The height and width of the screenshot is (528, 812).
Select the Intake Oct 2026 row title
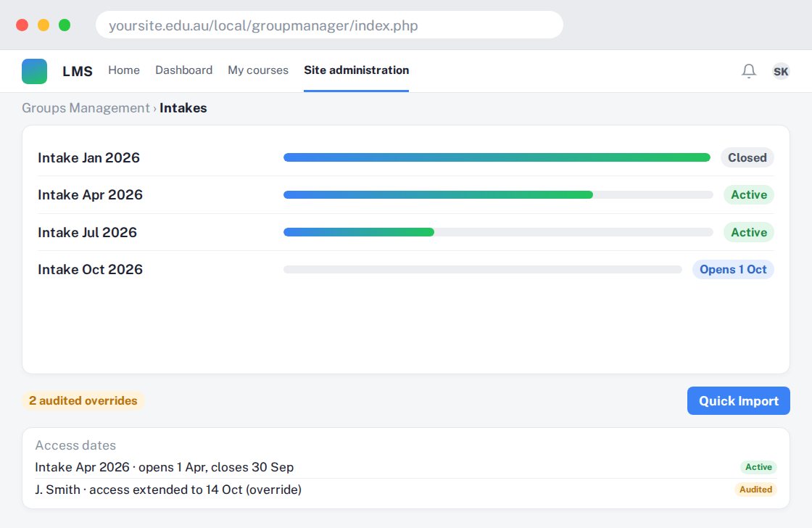90,270
